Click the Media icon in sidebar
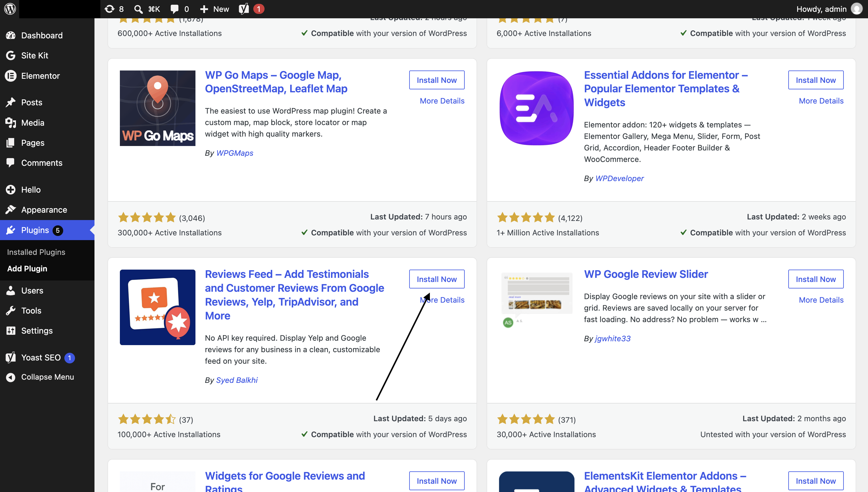Screen dimensions: 868x492 pos(11,123)
